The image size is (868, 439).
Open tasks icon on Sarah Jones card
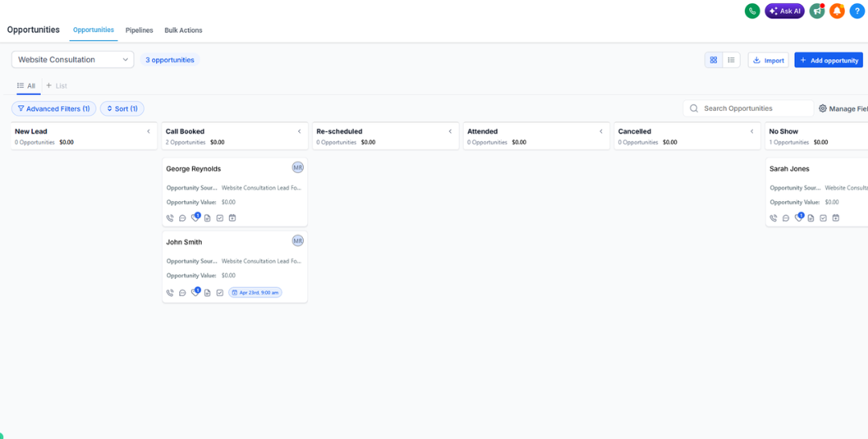pos(823,218)
